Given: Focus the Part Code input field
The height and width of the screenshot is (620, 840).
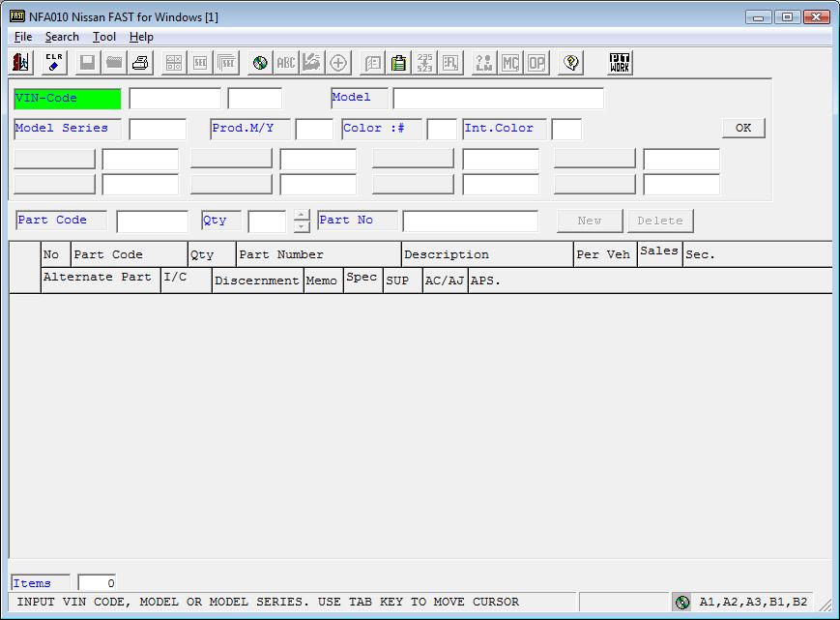Looking at the screenshot, I should click(152, 221).
